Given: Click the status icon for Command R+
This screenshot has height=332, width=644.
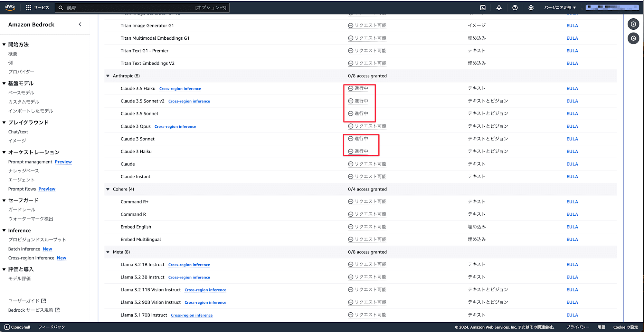Looking at the screenshot, I should (x=351, y=201).
